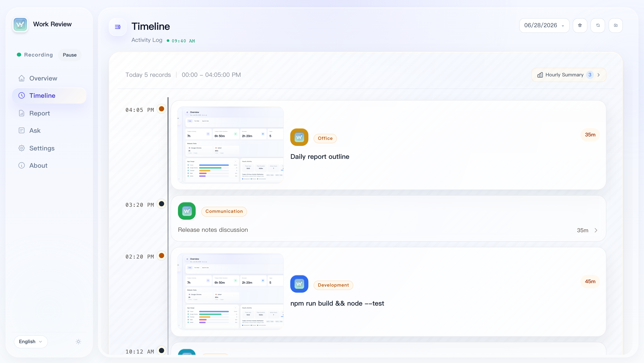Screen dimensions: 644x363
Task: Click the Office category tag
Action: tap(325, 138)
